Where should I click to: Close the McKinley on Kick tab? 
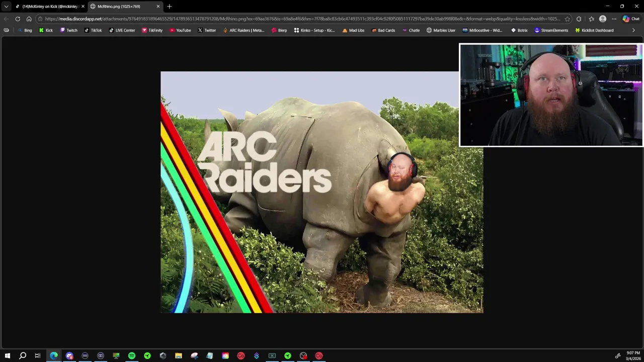(x=83, y=7)
